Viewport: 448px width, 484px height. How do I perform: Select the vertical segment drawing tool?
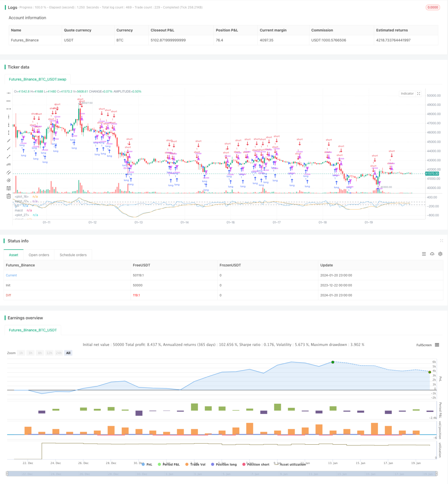click(x=9, y=133)
